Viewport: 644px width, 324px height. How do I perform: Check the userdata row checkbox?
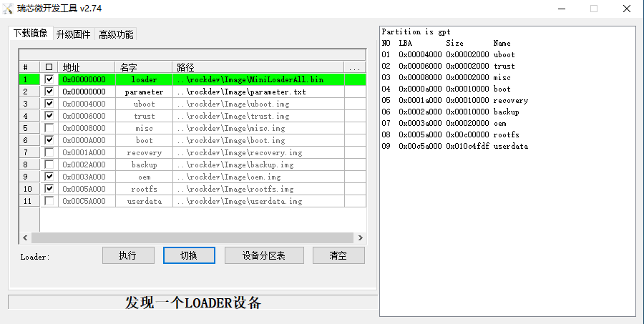(49, 201)
